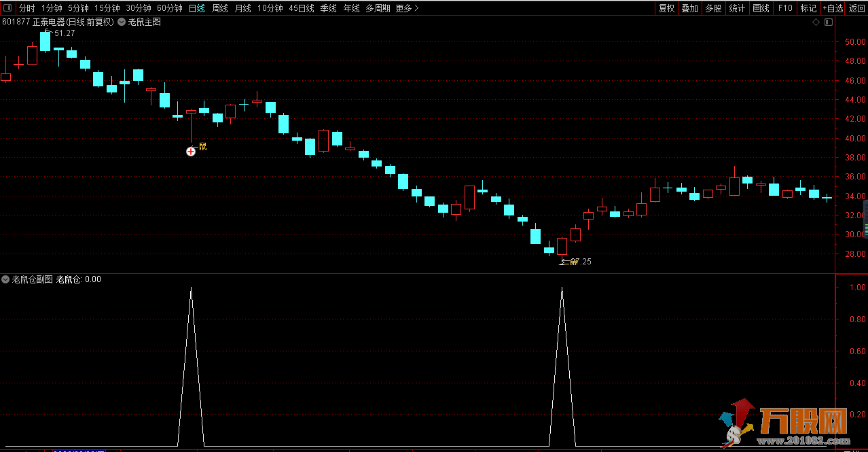
Task: Click the 叠加 overlay button
Action: (689, 8)
